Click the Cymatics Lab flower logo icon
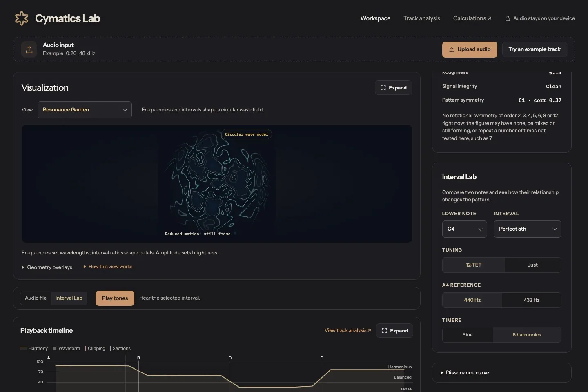The image size is (588, 392). pyautogui.click(x=22, y=18)
